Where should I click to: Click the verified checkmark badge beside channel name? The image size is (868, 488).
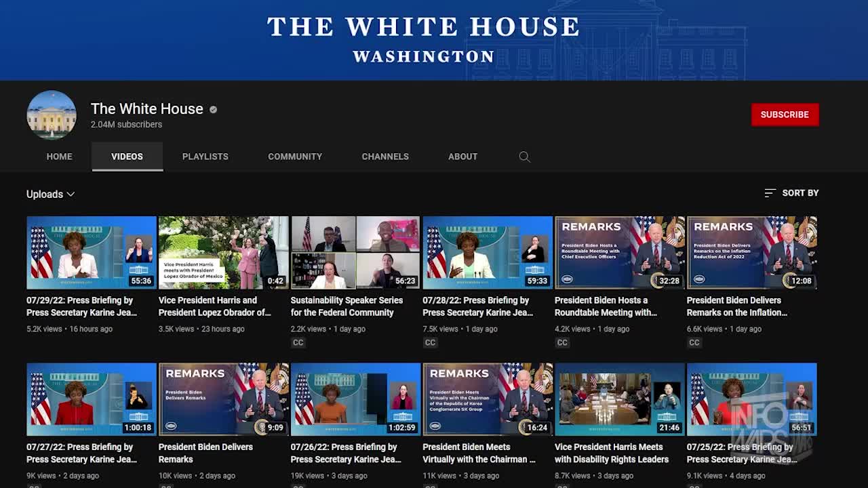point(213,109)
